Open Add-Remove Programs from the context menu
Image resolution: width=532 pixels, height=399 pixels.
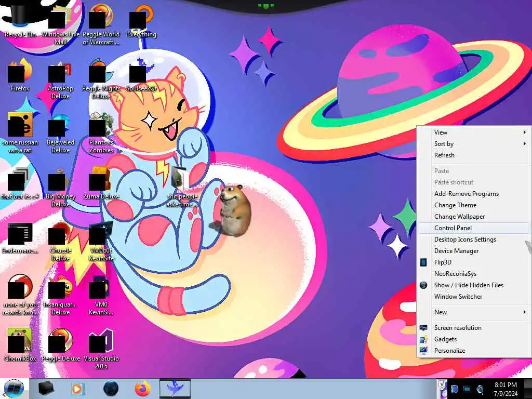point(474,194)
